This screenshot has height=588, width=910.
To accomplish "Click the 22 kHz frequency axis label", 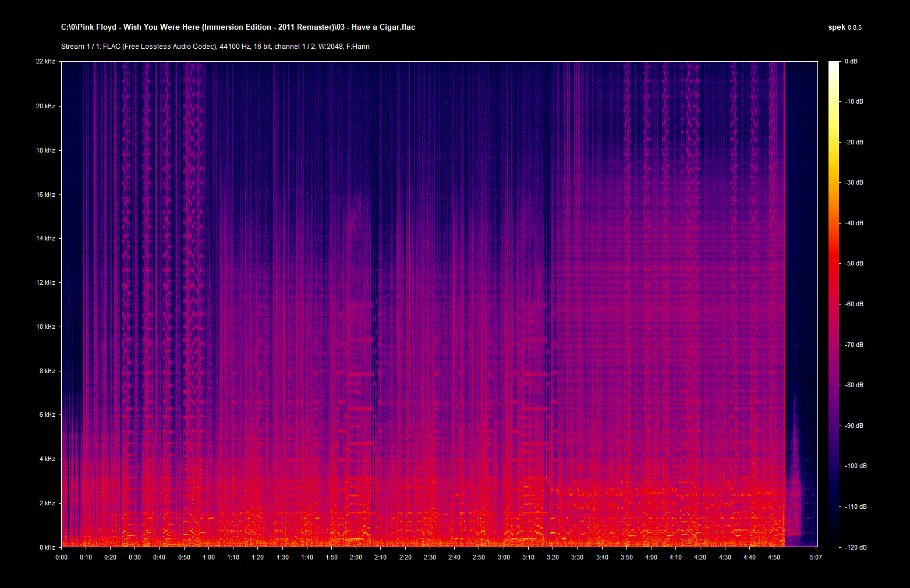I will pyautogui.click(x=46, y=62).
